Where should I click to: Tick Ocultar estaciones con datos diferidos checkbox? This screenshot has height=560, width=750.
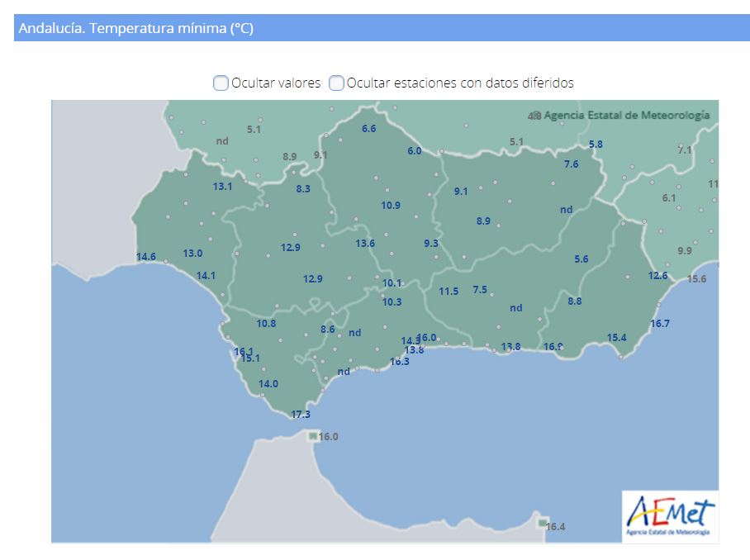point(336,83)
